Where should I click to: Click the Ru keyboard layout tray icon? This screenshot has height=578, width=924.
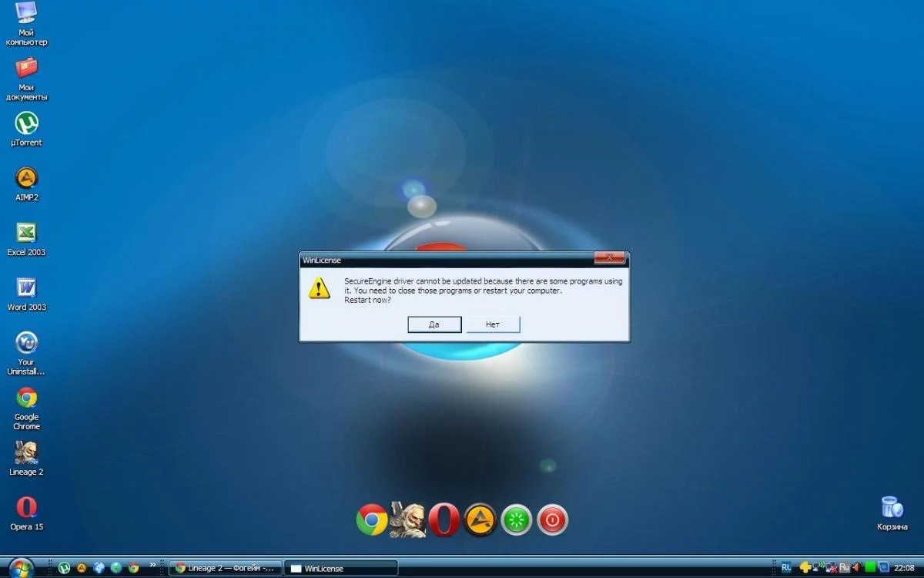(x=845, y=567)
